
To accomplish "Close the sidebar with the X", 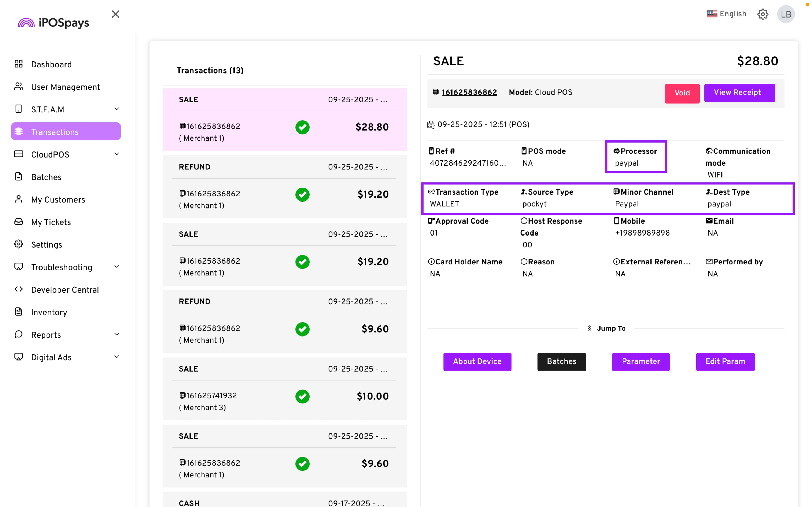I will pos(115,14).
